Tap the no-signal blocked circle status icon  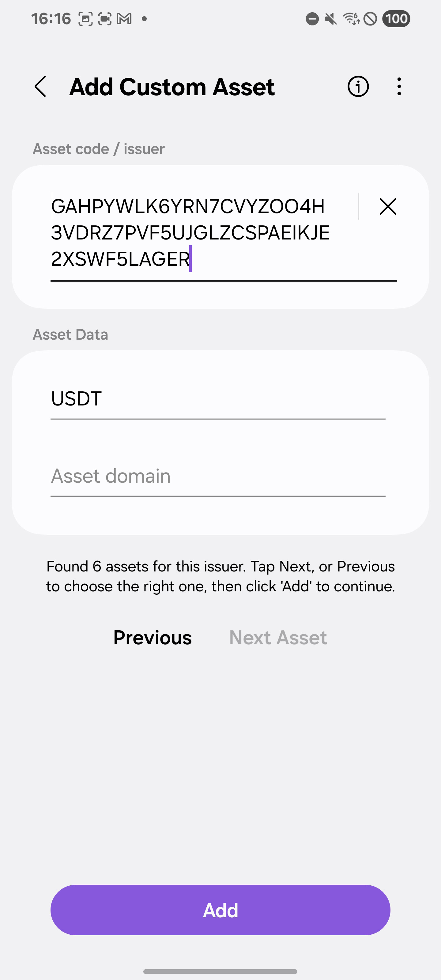coord(370,19)
